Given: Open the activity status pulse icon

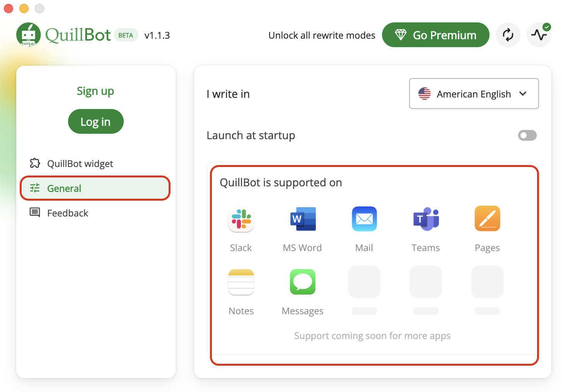Looking at the screenshot, I should coord(539,35).
